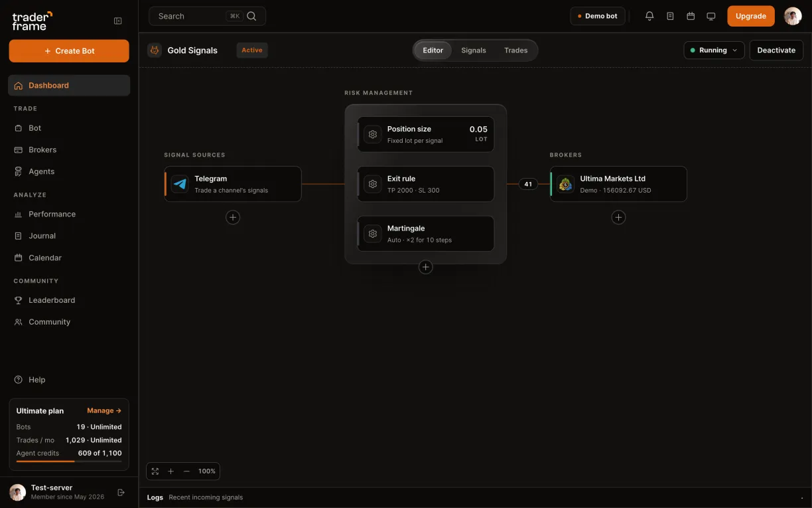Open notifications bell

point(649,16)
